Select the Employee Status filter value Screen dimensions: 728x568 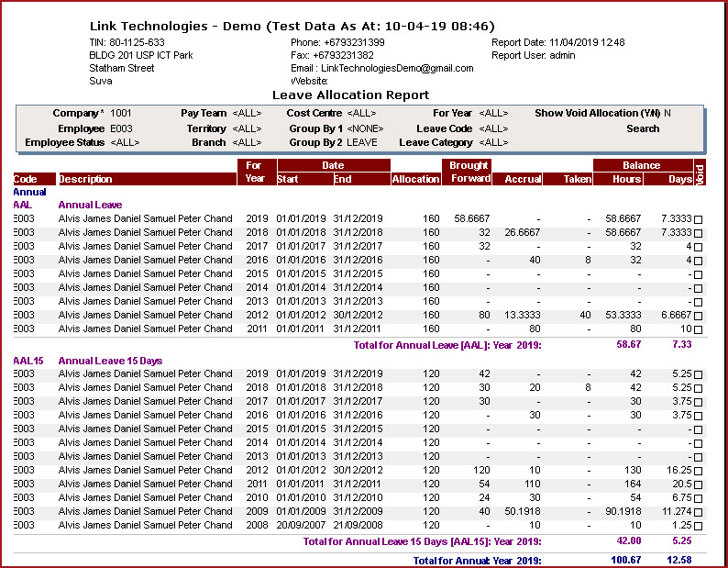126,143
